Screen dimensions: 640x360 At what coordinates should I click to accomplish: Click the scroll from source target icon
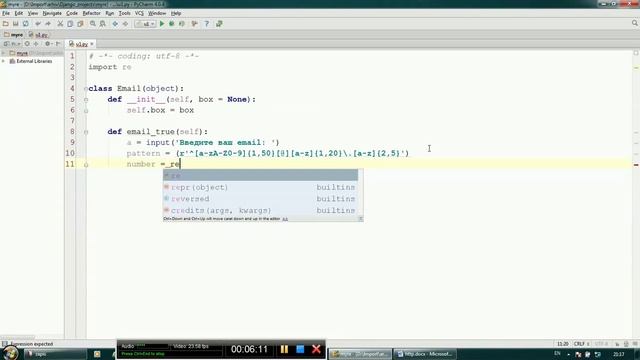pyautogui.click(x=27, y=44)
